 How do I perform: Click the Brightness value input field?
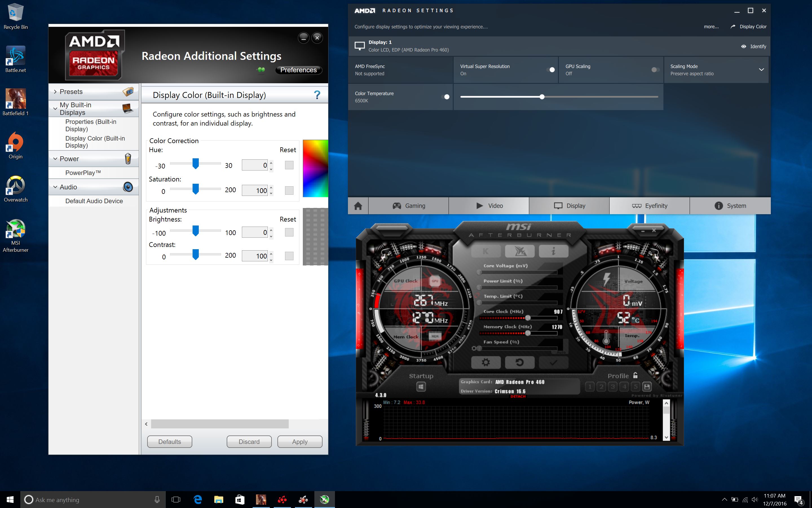255,232
